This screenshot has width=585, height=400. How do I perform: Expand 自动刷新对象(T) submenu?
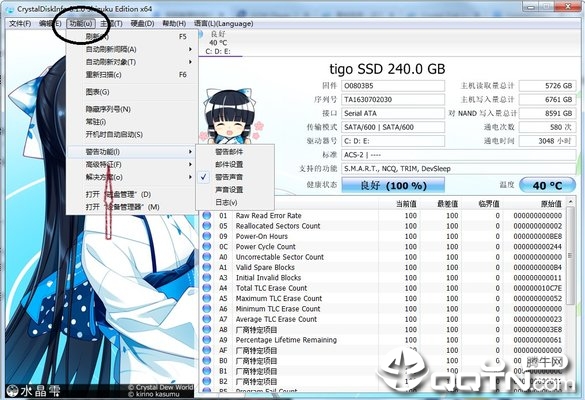pyautogui.click(x=132, y=62)
